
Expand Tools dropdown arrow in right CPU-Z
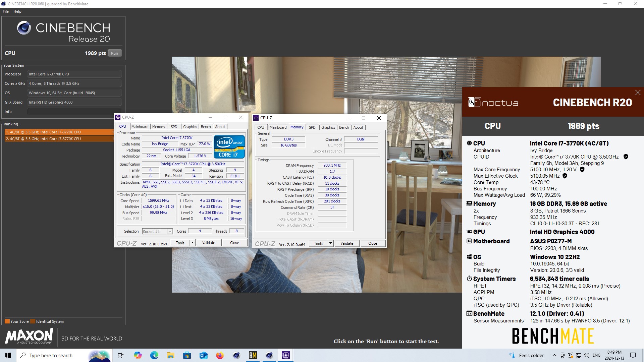coord(330,243)
